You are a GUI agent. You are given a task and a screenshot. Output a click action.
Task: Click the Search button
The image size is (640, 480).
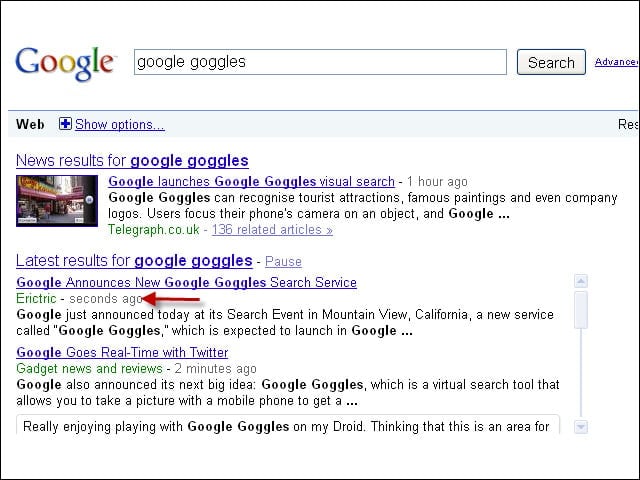click(551, 62)
